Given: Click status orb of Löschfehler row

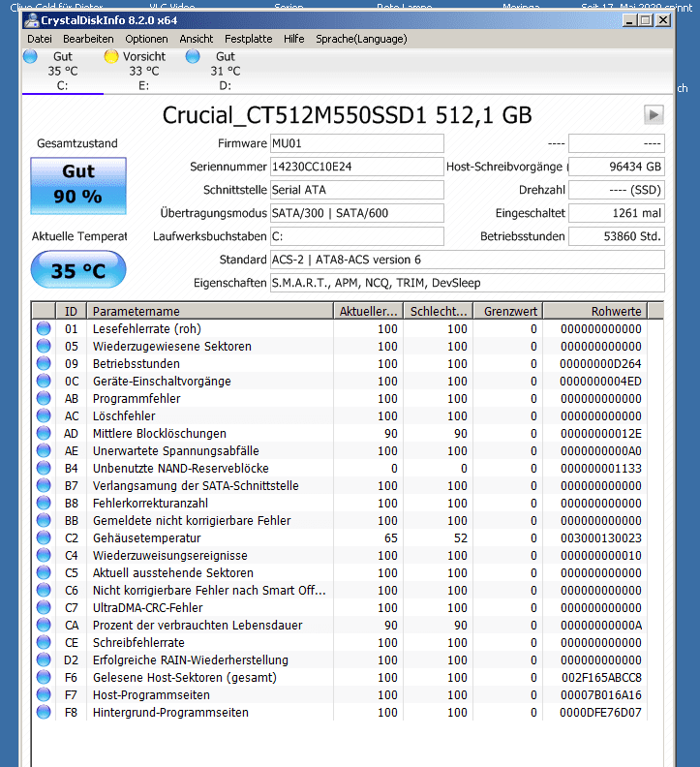Looking at the screenshot, I should [x=44, y=415].
